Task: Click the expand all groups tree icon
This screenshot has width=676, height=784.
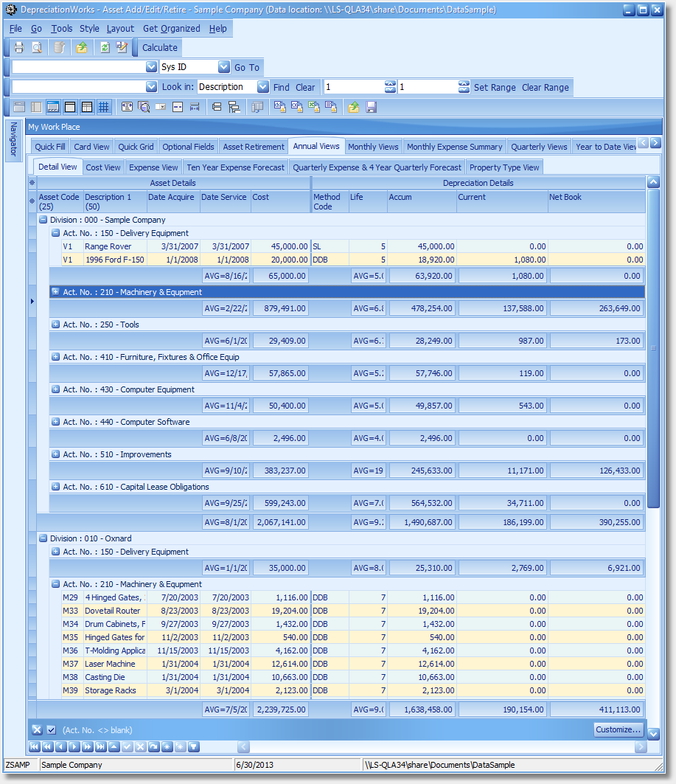Action: coord(234,107)
